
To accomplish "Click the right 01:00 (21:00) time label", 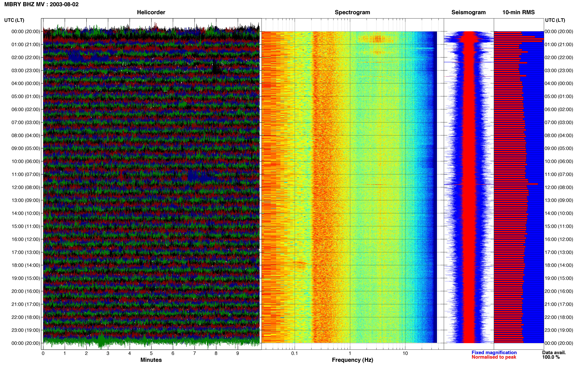I will click(559, 44).
